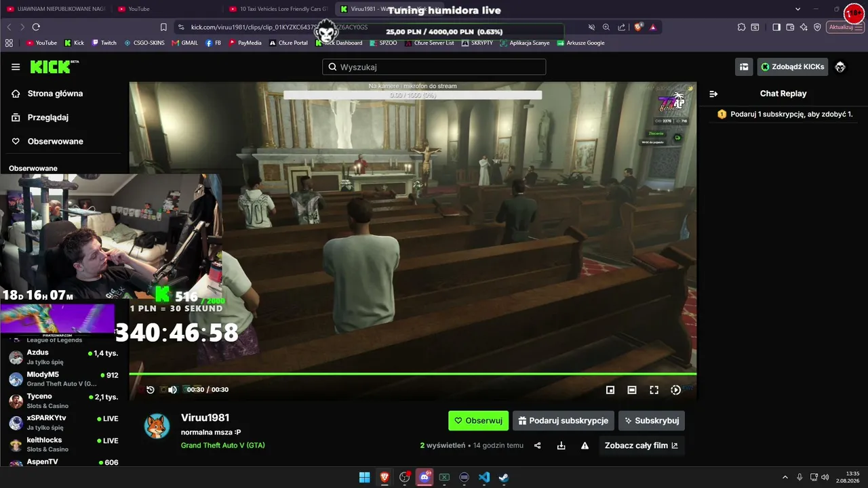This screenshot has width=868, height=488.
Task: Open Przeglądaj in sidebar
Action: tap(41, 117)
